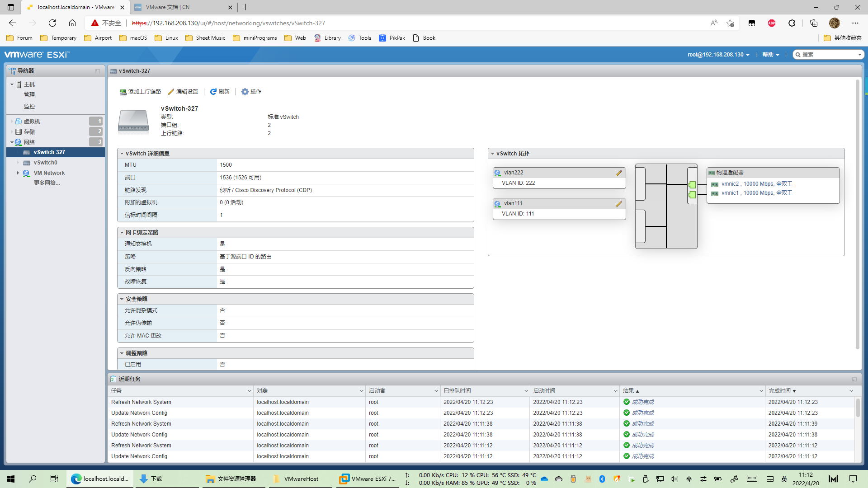Minimize the recent tasks panel icon

854,379
